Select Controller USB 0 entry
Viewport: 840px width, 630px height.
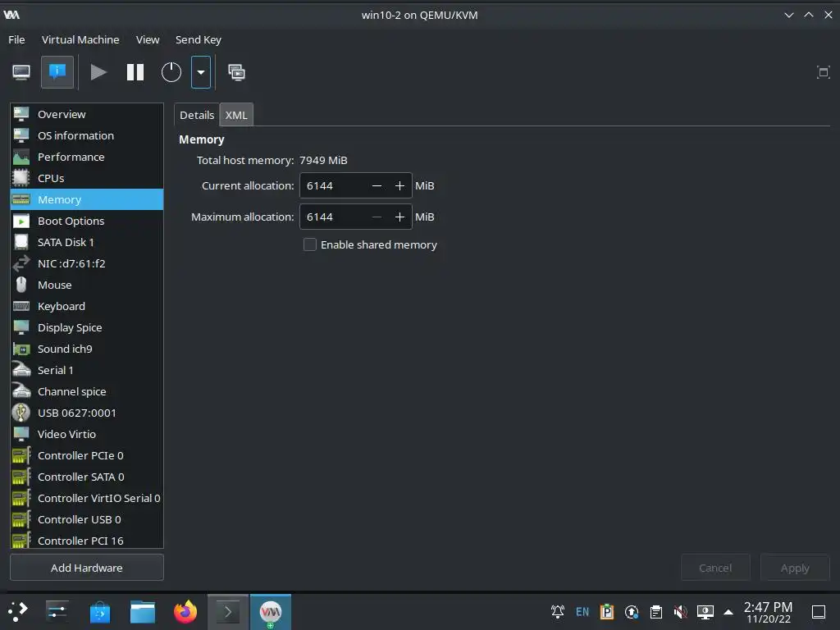[x=87, y=519]
